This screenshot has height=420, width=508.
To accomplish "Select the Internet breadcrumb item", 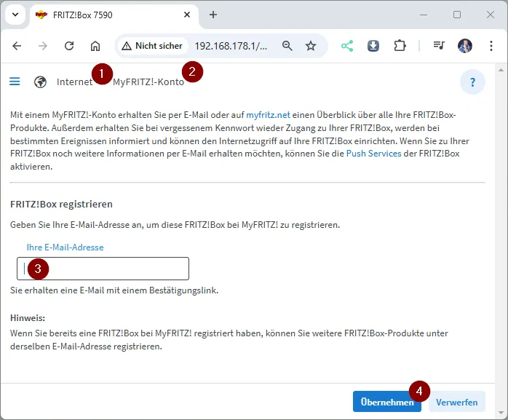I will pyautogui.click(x=74, y=82).
